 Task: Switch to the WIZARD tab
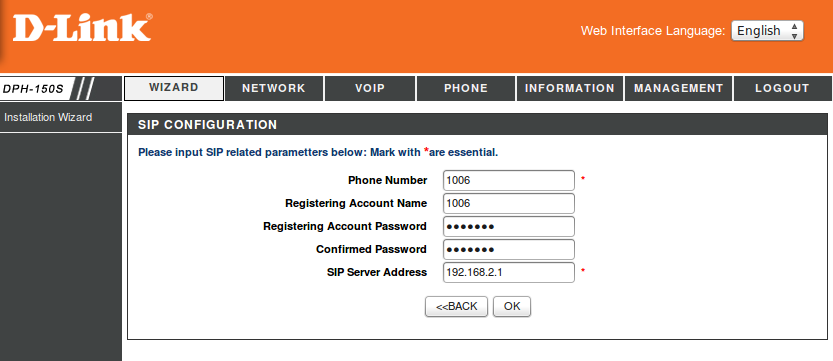click(174, 88)
